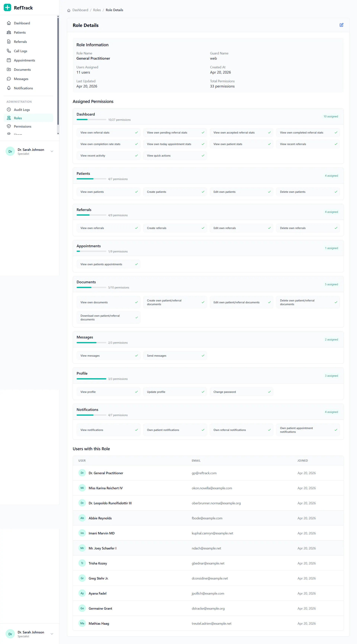Click Abbie Reynolds' Ab avatar

[82, 518]
